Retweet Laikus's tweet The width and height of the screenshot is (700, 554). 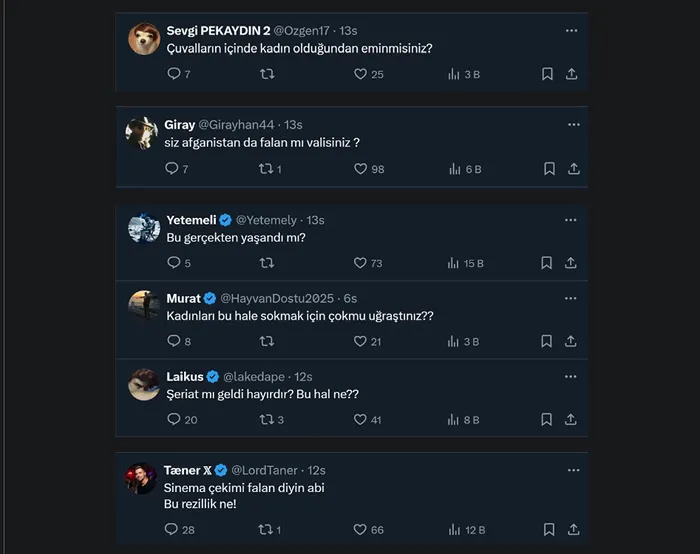tap(267, 420)
